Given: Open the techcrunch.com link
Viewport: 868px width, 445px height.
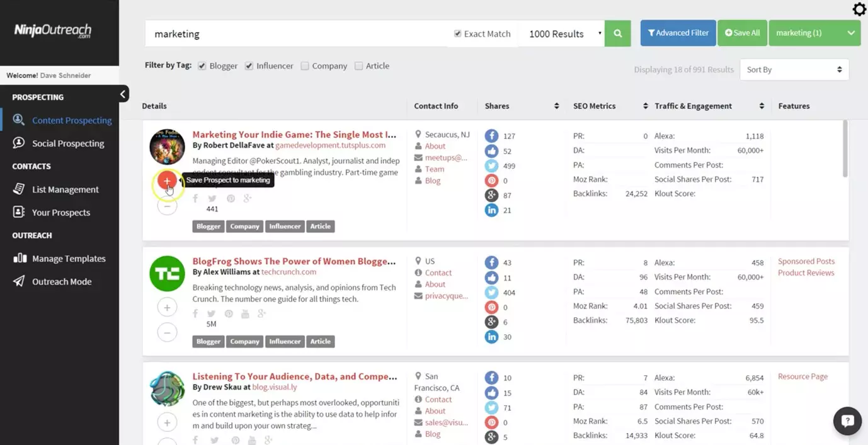Looking at the screenshot, I should coord(288,272).
